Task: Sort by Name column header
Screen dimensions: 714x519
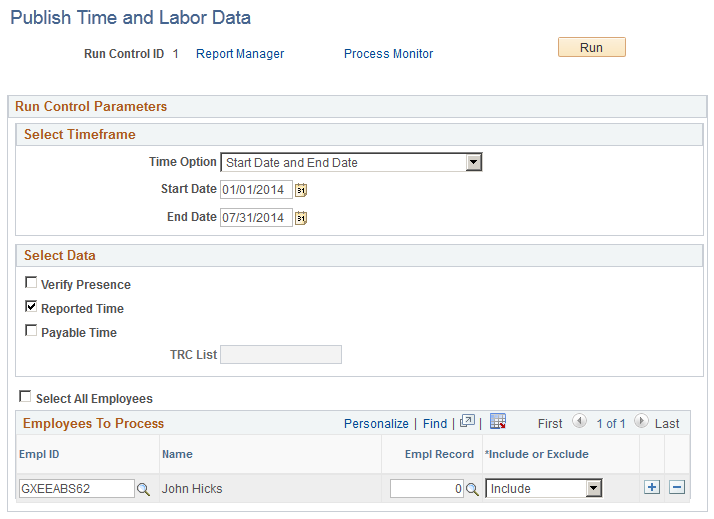Action: point(177,454)
